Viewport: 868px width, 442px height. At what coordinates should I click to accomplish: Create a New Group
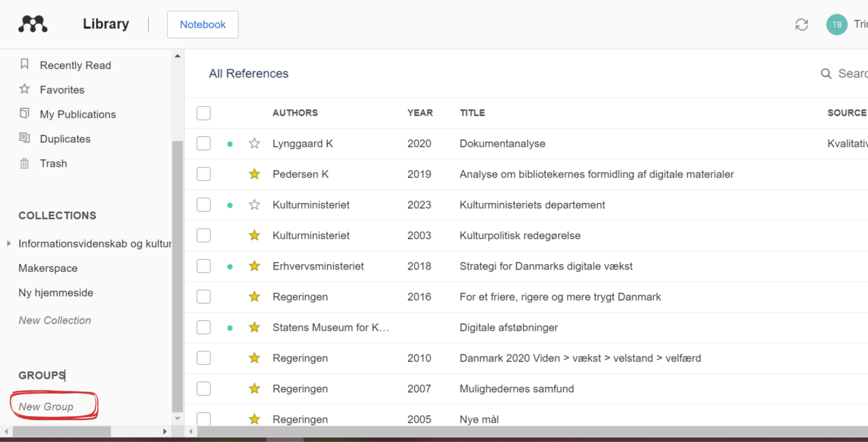46,407
